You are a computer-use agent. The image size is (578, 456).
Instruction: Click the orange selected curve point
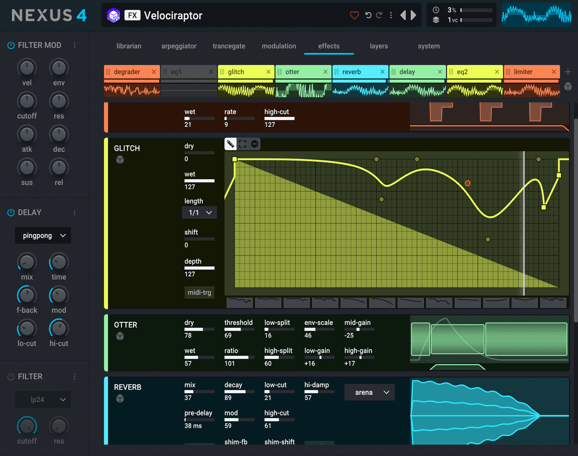(x=467, y=183)
